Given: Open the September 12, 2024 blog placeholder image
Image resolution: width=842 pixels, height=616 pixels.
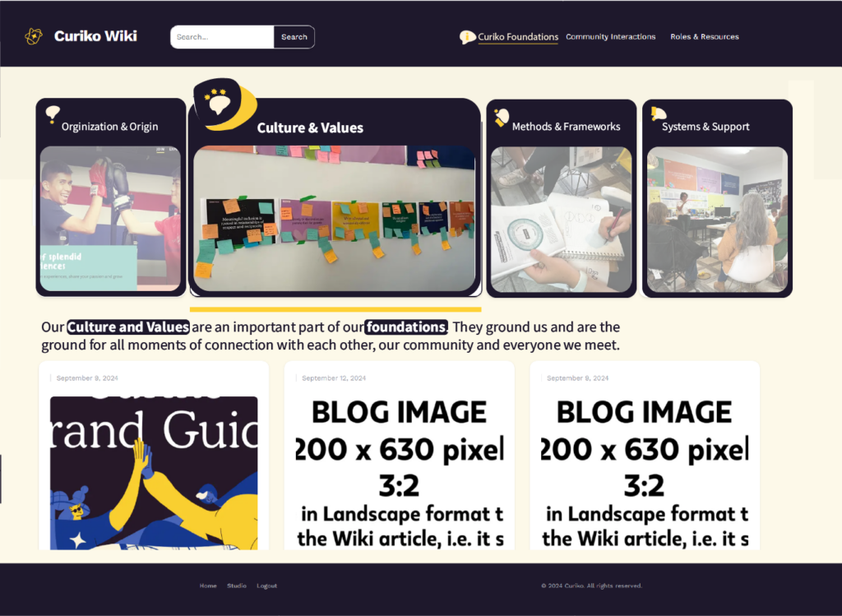Looking at the screenshot, I should (x=399, y=473).
